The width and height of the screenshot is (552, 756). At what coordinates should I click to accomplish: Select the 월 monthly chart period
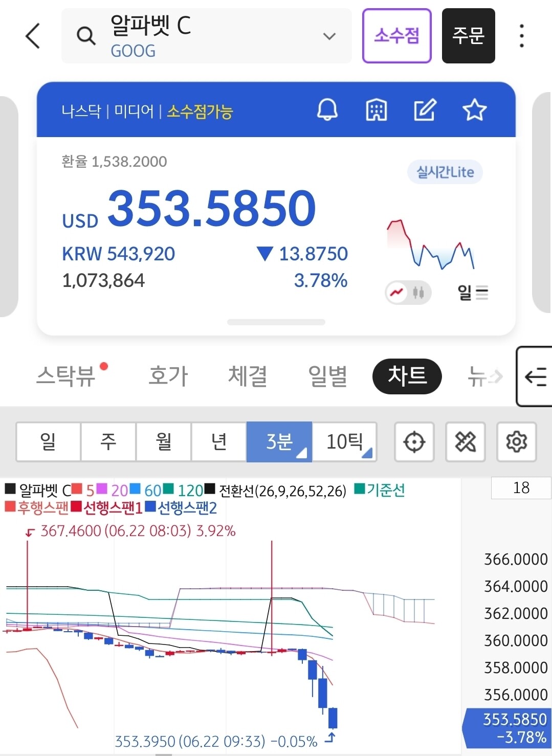point(164,441)
